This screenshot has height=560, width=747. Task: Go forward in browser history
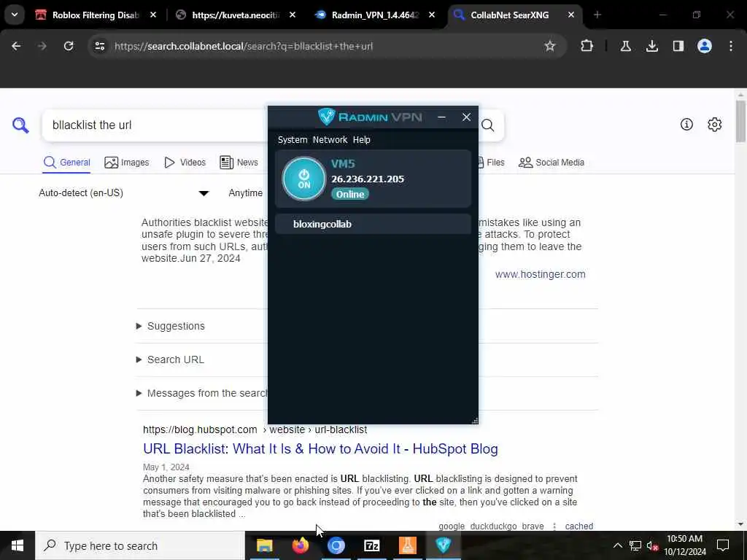[x=42, y=46]
